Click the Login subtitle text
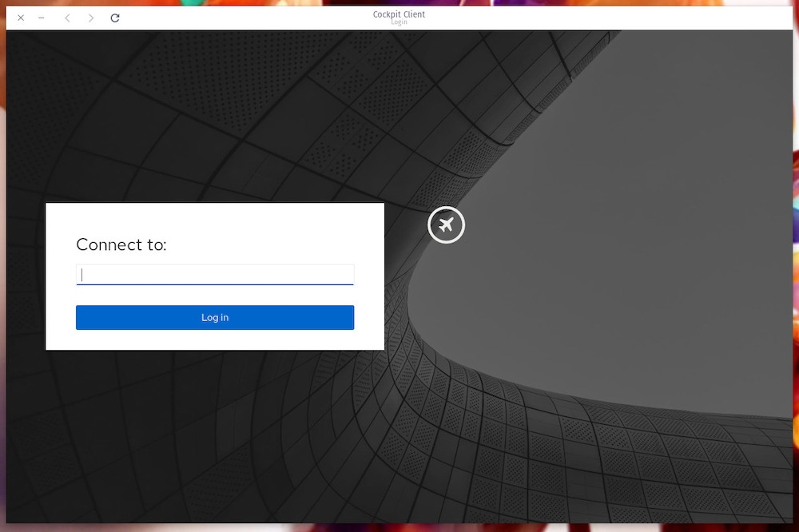This screenshot has height=532, width=799. point(398,22)
